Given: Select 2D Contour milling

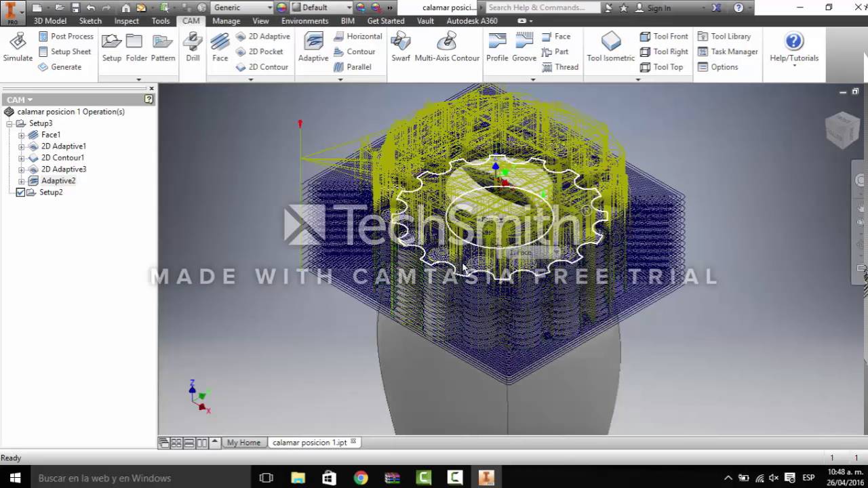Looking at the screenshot, I should click(262, 67).
